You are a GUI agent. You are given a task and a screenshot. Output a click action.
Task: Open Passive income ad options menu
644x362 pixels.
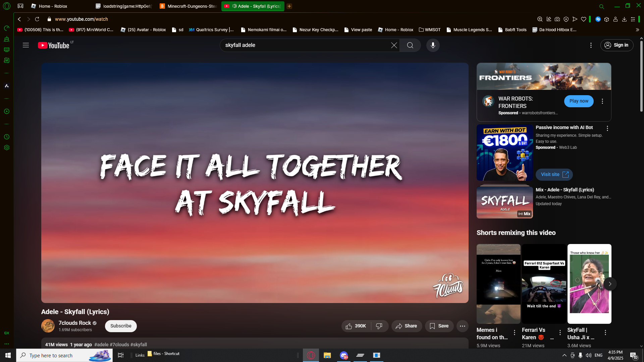tap(607, 128)
